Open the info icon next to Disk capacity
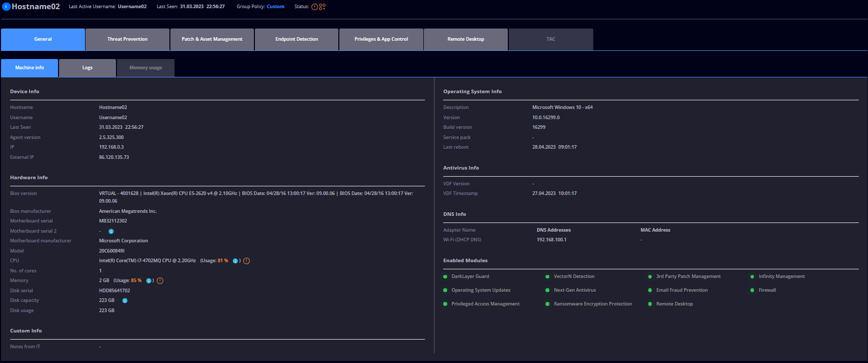The image size is (868, 363). pos(125,300)
